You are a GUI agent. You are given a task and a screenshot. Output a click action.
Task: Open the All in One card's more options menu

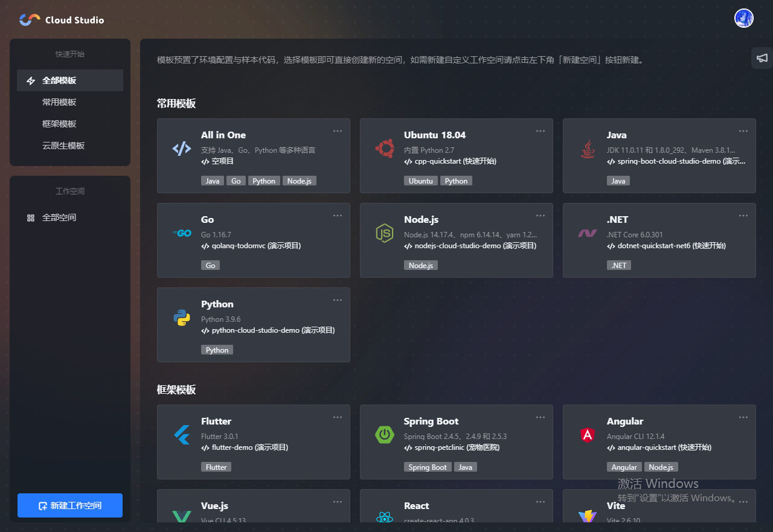(338, 131)
